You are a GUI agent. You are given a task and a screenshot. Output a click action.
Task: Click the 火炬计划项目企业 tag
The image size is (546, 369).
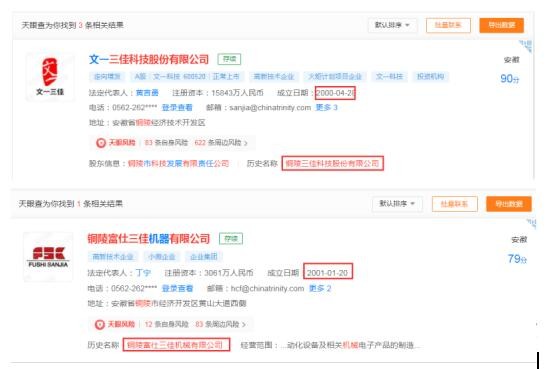335,77
